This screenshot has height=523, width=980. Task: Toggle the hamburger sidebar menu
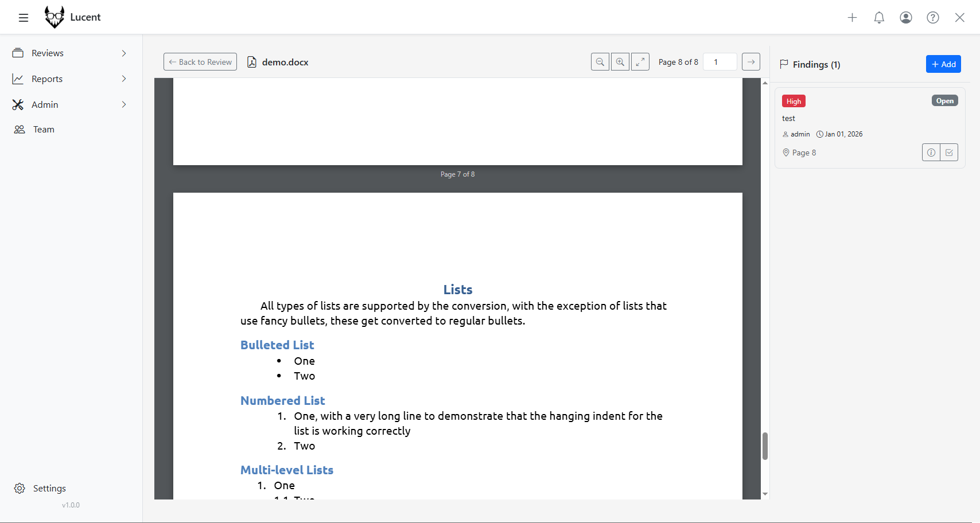click(24, 18)
